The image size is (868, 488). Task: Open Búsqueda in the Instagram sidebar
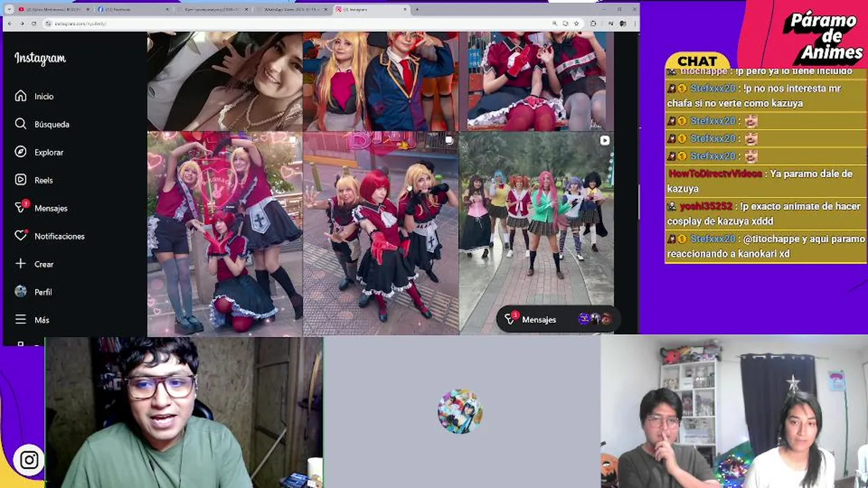tap(43, 124)
